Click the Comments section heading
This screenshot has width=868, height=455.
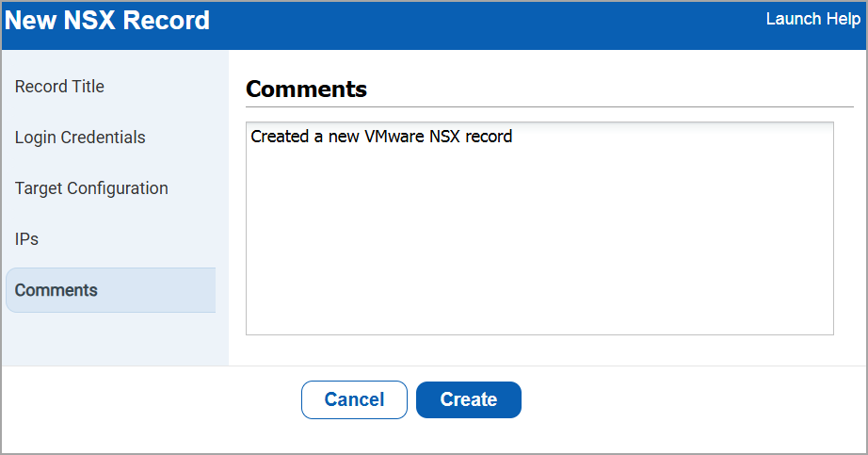306,89
